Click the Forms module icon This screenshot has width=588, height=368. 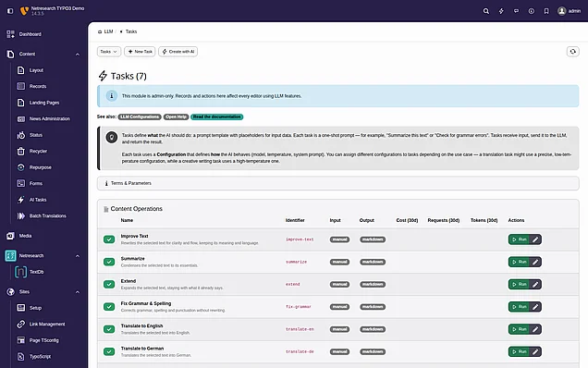click(x=21, y=183)
